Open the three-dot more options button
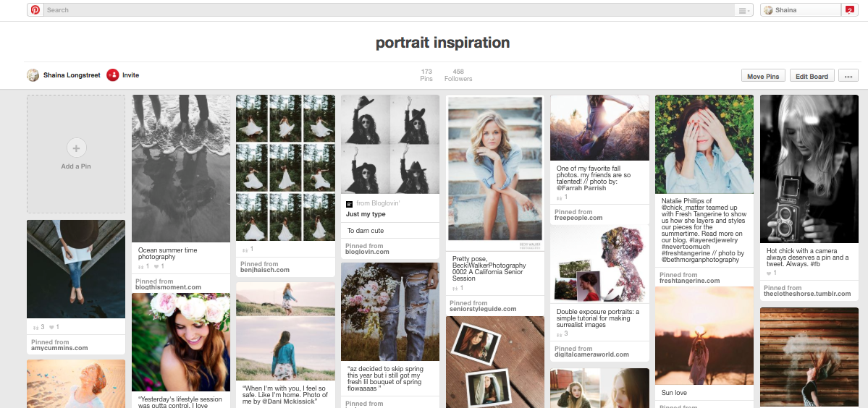This screenshot has height=408, width=868. 848,76
